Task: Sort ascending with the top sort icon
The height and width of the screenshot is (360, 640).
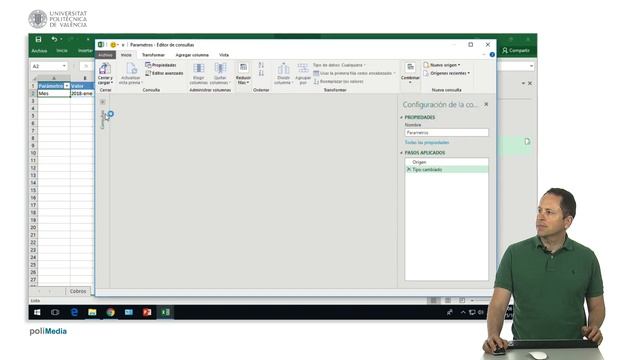Action: pos(261,65)
